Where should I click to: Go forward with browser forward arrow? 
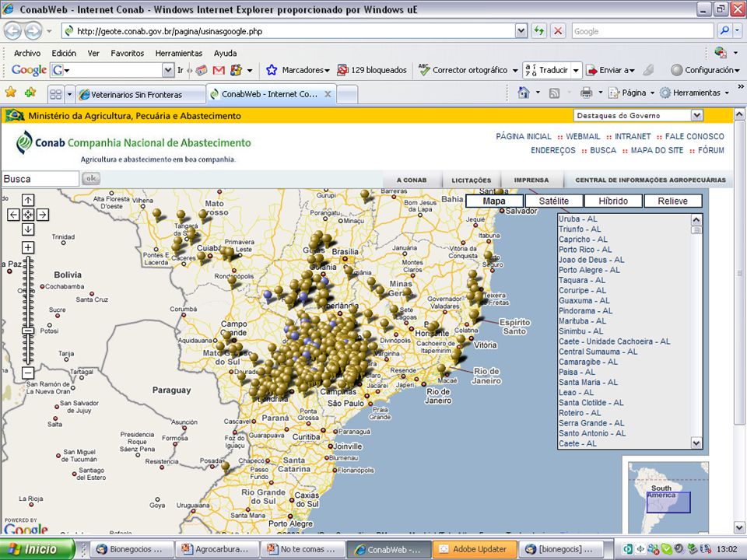[33, 31]
